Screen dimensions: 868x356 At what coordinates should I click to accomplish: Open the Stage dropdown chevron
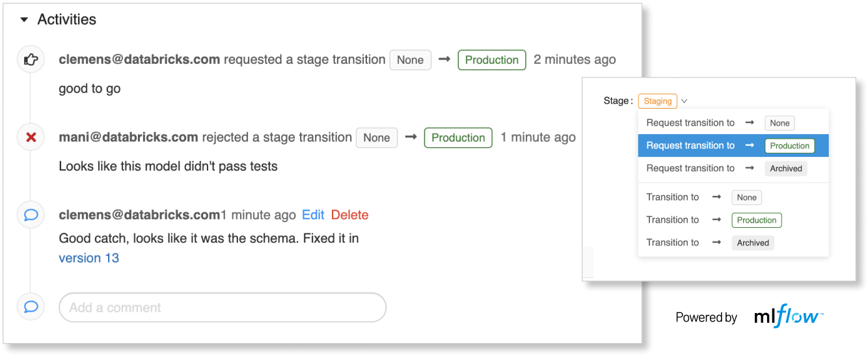click(x=685, y=102)
